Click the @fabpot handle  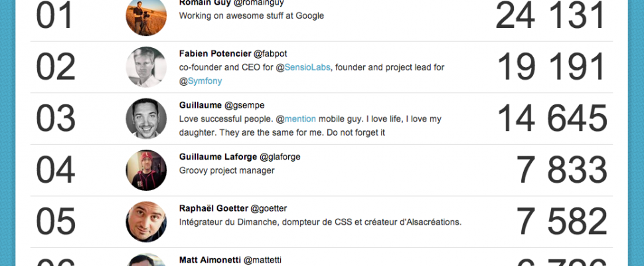click(x=270, y=54)
